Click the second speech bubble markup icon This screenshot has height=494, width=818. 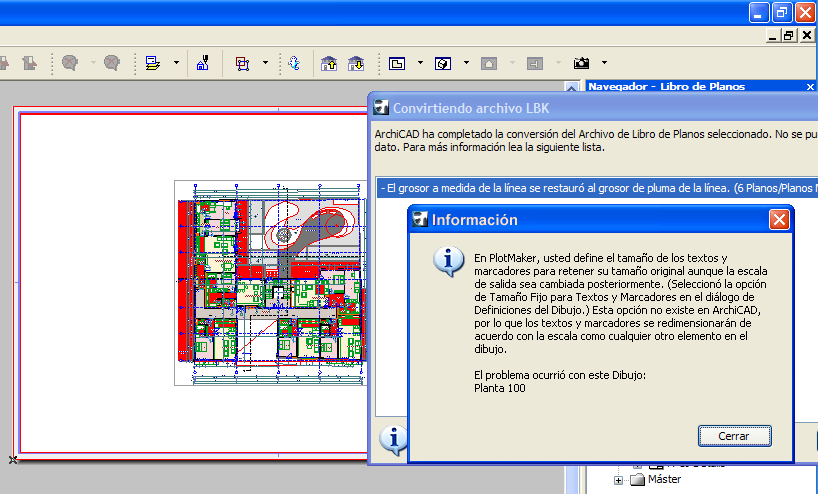point(111,63)
